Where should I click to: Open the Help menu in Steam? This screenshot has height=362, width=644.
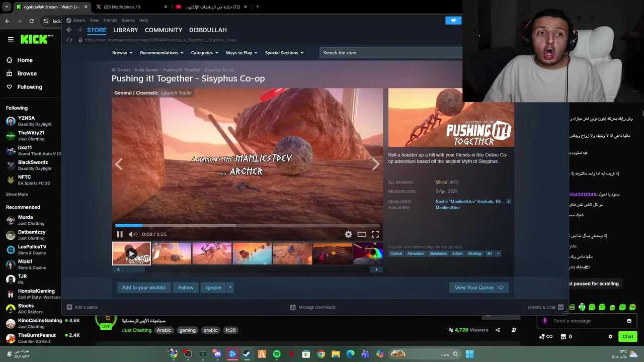point(143,21)
